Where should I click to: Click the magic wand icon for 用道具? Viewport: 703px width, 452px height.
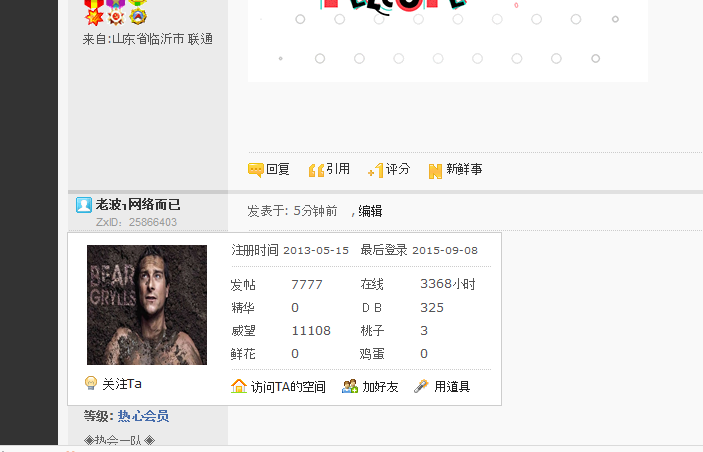421,386
